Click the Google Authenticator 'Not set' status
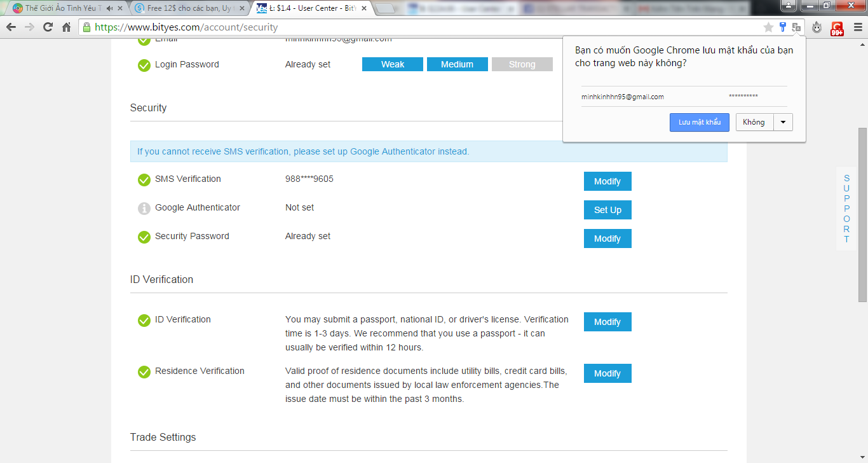 coord(300,207)
